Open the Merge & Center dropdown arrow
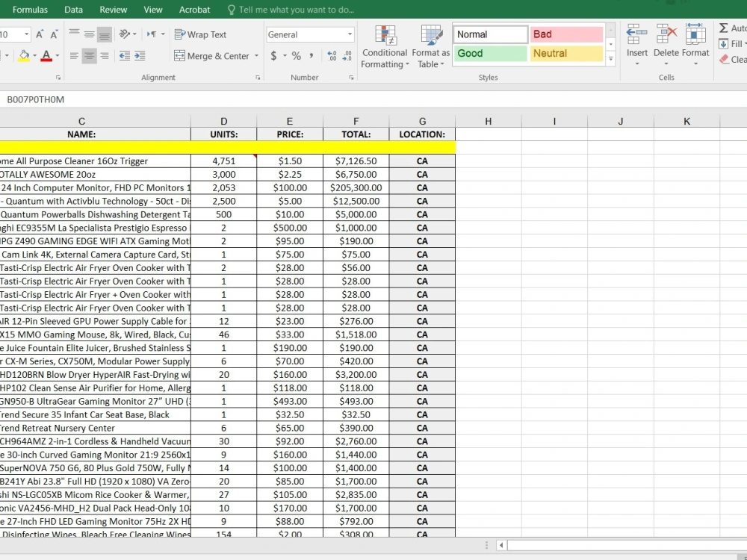 (x=256, y=56)
